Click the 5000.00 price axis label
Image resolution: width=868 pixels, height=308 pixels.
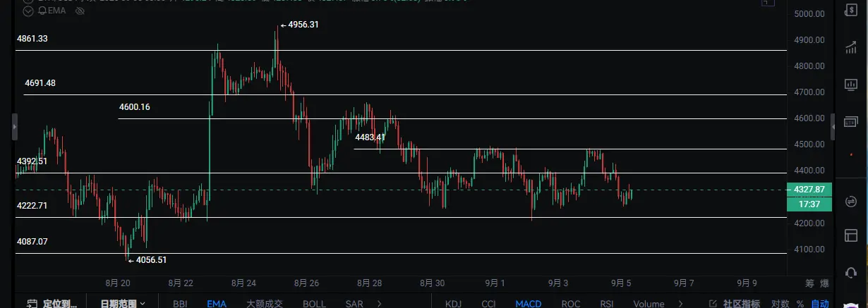(x=809, y=14)
